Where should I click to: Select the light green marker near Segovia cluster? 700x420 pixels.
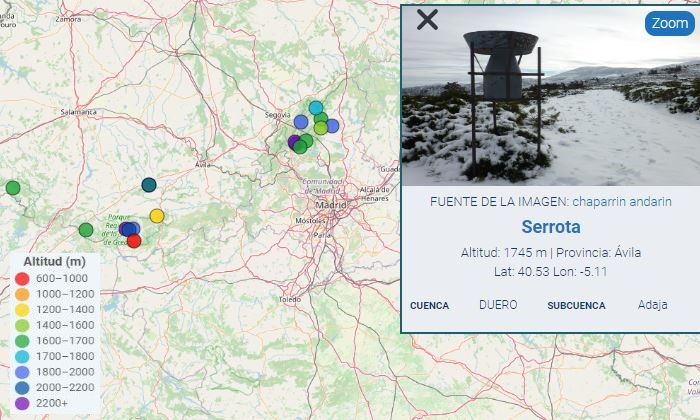pyautogui.click(x=321, y=128)
